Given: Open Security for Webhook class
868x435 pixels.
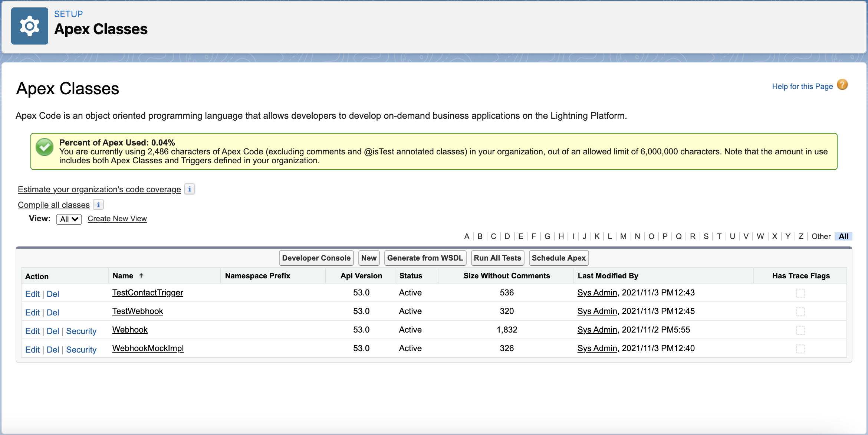Looking at the screenshot, I should pyautogui.click(x=81, y=331).
